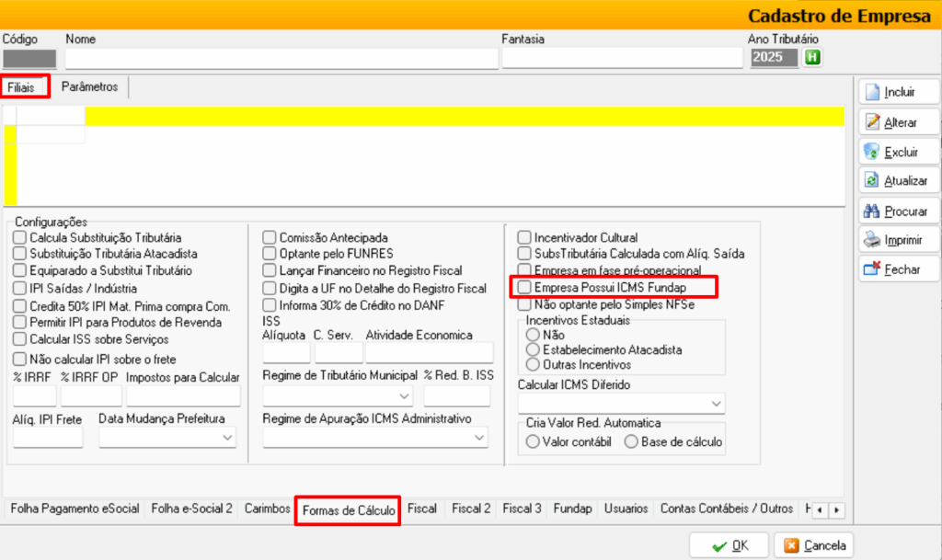Click green H icon beside Ano Tributário
The height and width of the screenshot is (560, 942).
point(812,58)
